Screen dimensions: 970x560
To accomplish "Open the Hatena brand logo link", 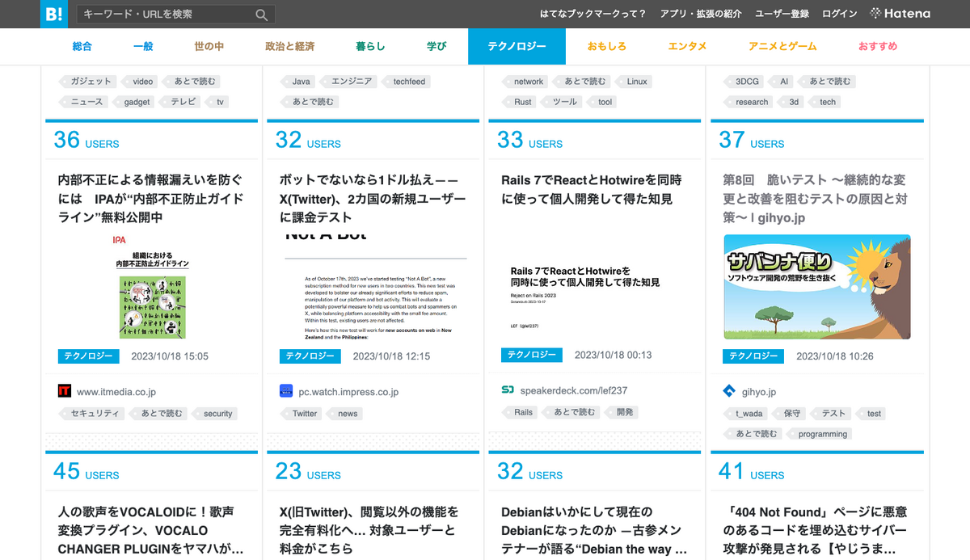I will [x=900, y=14].
